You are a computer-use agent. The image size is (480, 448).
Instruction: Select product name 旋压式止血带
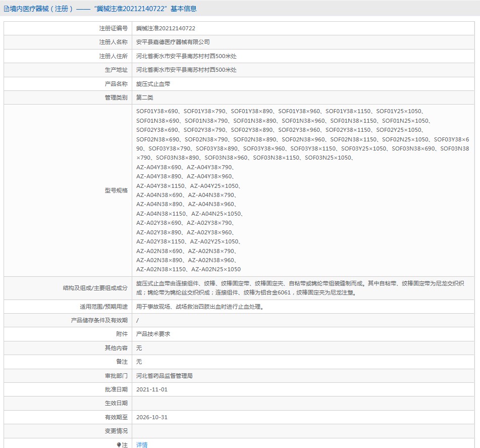[x=153, y=84]
